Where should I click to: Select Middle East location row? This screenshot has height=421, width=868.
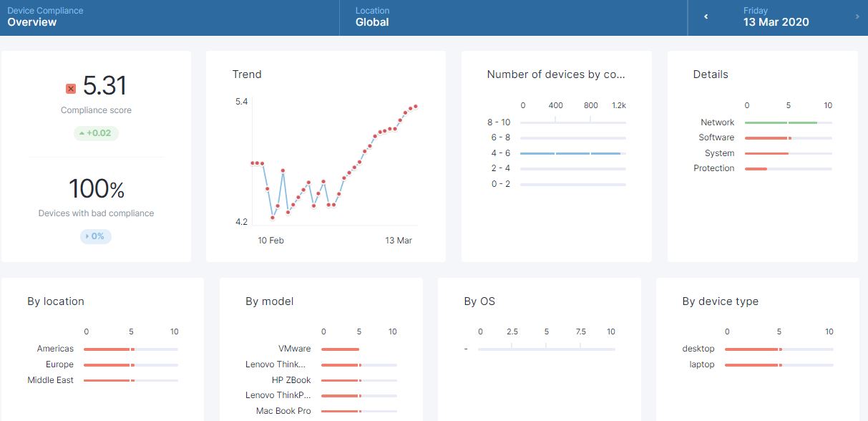[x=51, y=380]
